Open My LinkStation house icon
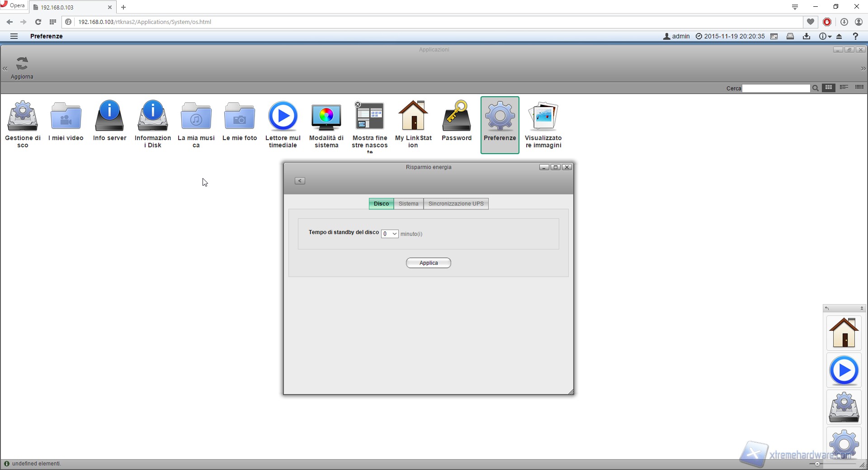 click(x=413, y=117)
